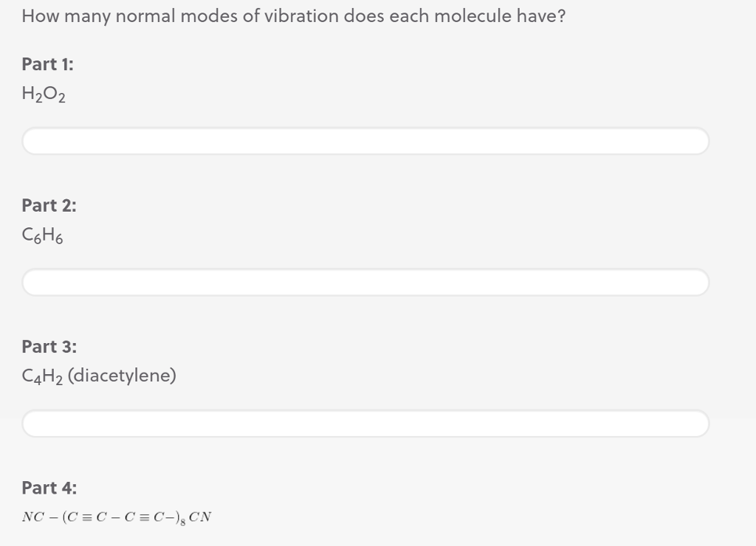This screenshot has height=546, width=756.
Task: Click the question text about normal modes
Action: 293,15
